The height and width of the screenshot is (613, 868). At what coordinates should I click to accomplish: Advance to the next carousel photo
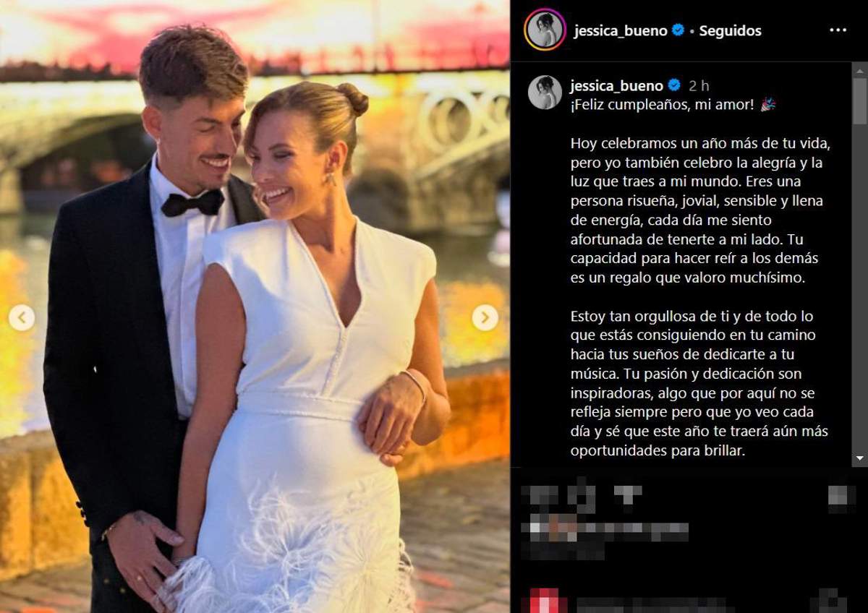485,317
